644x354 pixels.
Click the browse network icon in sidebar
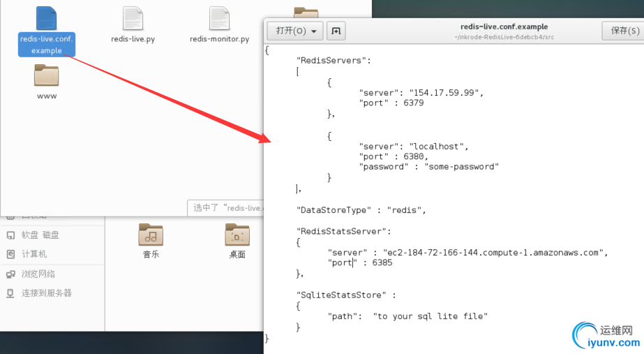pyautogui.click(x=10, y=274)
